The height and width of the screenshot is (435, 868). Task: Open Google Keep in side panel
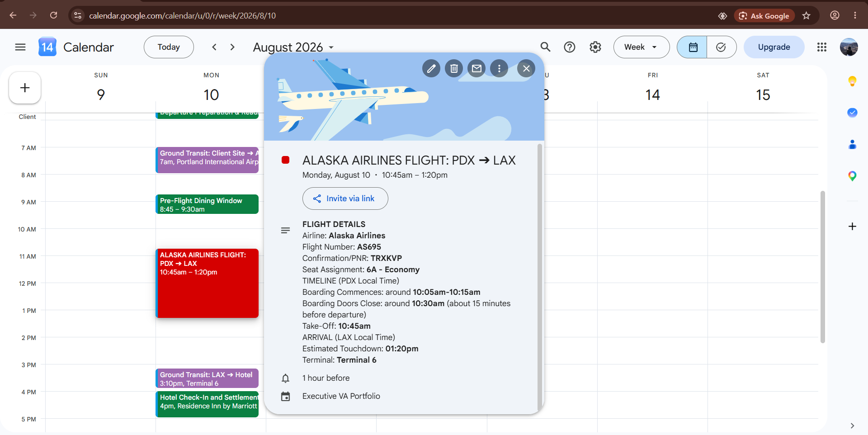pos(852,81)
